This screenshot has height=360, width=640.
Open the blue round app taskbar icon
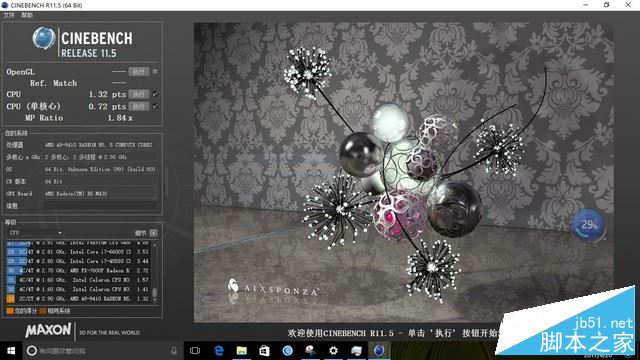(288, 351)
